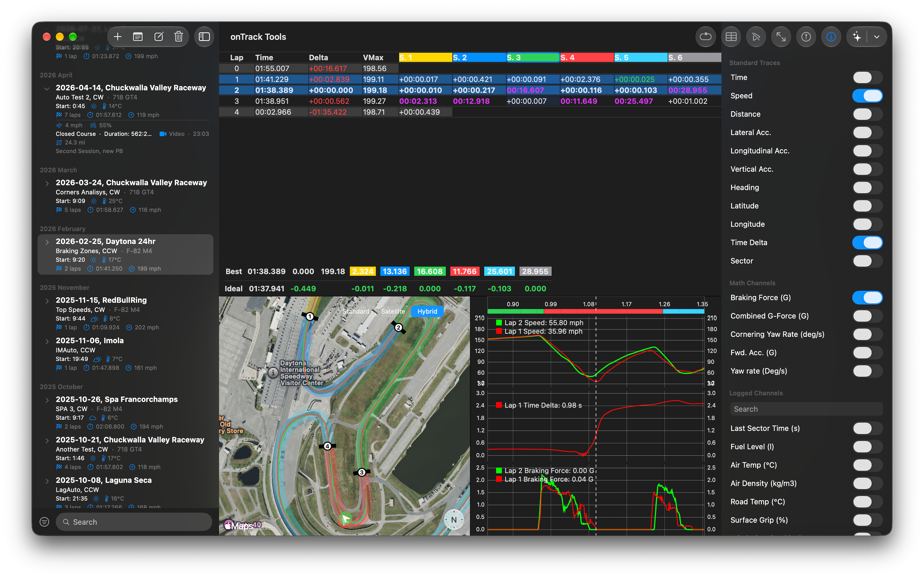The width and height of the screenshot is (924, 578).
Task: Click the best sector 13.136 blue badge
Action: (x=394, y=271)
